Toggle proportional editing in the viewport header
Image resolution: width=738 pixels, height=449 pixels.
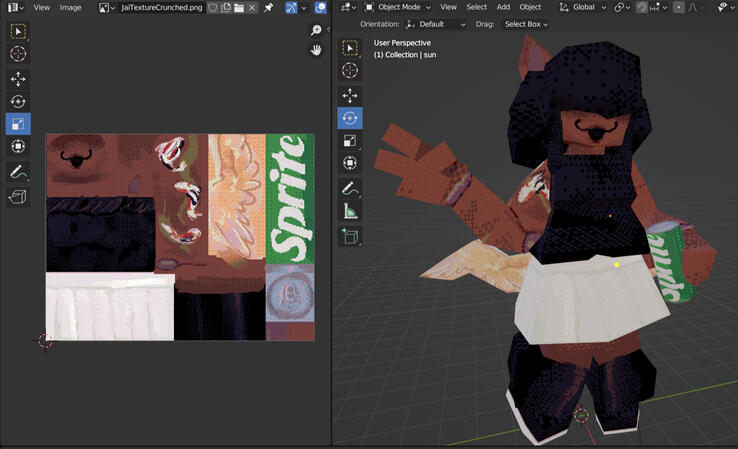point(679,7)
